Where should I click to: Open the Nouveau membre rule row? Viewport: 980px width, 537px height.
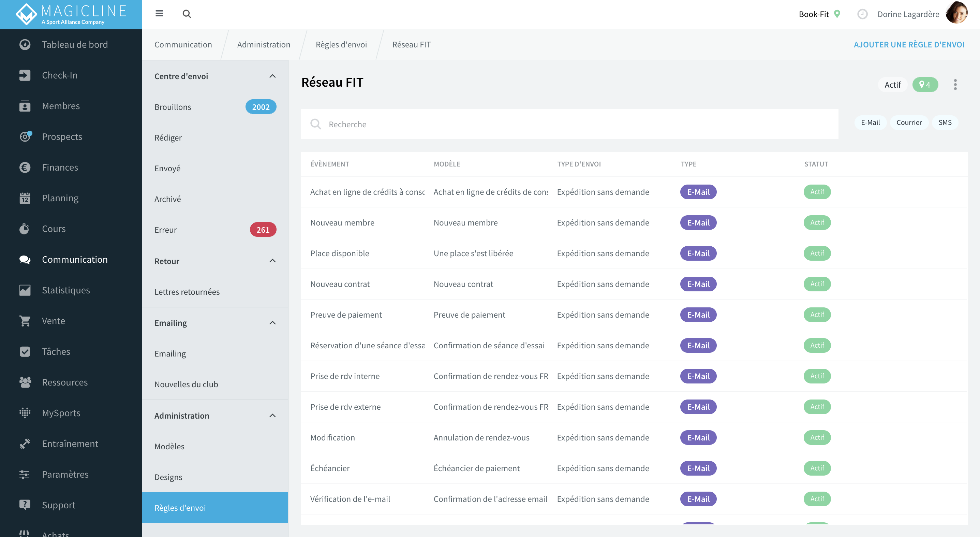coord(634,223)
